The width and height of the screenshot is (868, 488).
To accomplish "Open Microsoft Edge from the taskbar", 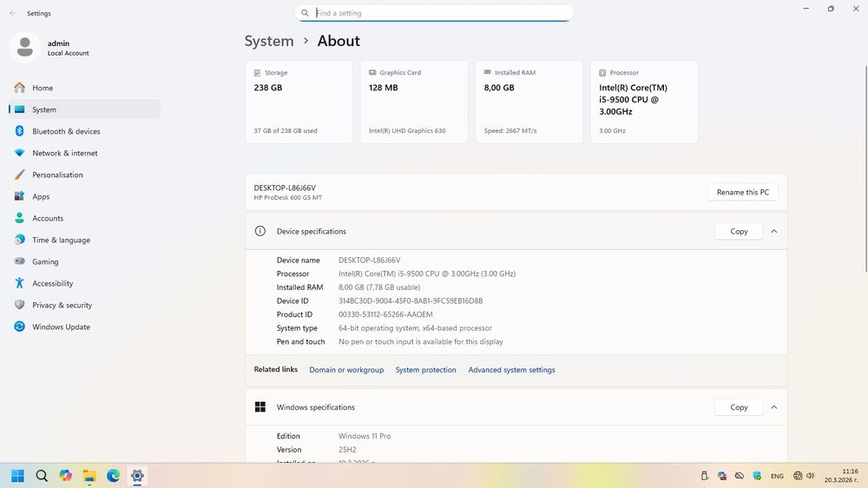I will [x=114, y=475].
